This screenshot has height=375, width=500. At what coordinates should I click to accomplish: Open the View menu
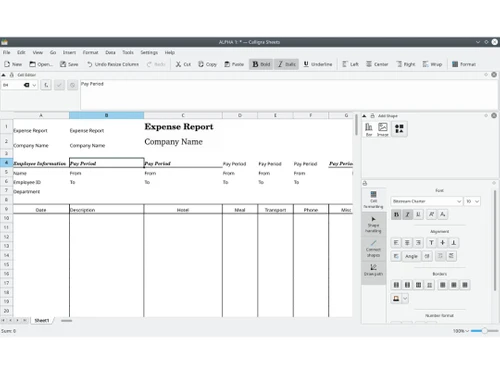coord(38,52)
